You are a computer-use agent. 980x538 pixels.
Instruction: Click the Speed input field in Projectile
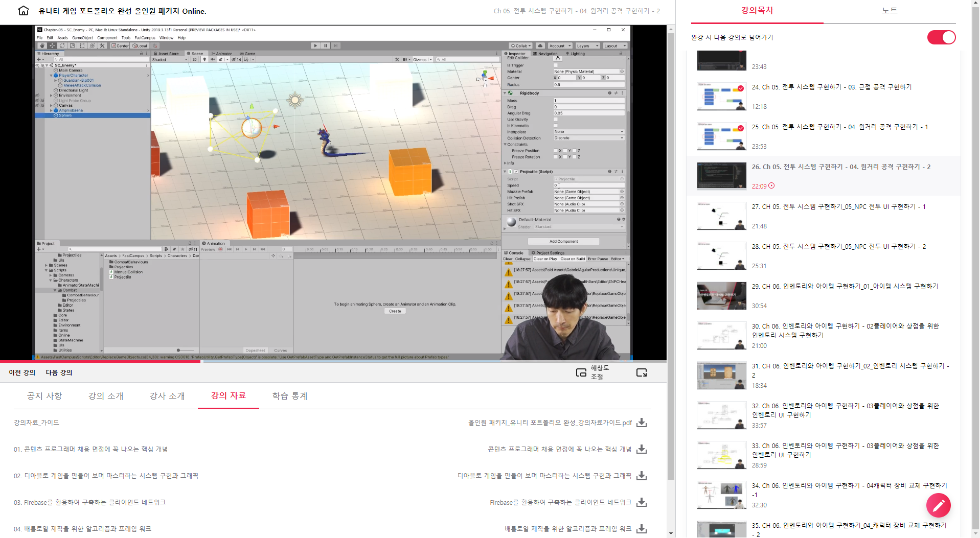point(589,185)
